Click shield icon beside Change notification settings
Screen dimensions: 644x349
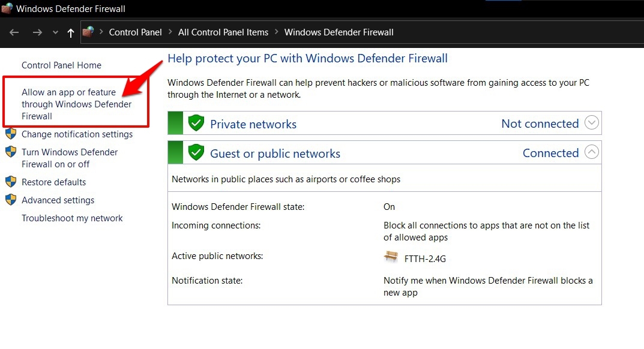[x=11, y=134]
